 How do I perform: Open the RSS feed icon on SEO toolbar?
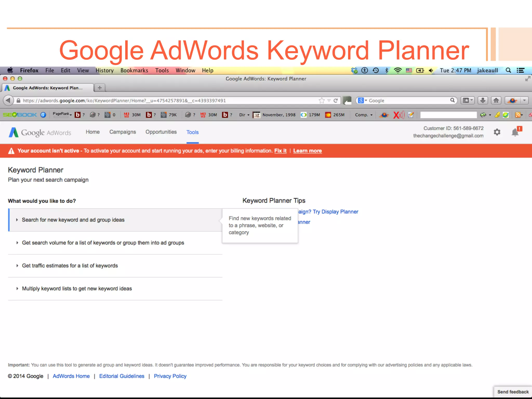click(x=518, y=115)
